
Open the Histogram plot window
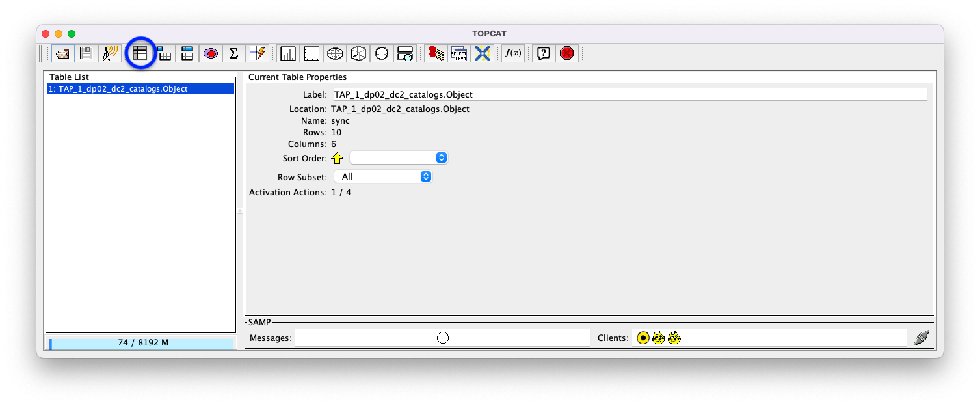point(287,53)
